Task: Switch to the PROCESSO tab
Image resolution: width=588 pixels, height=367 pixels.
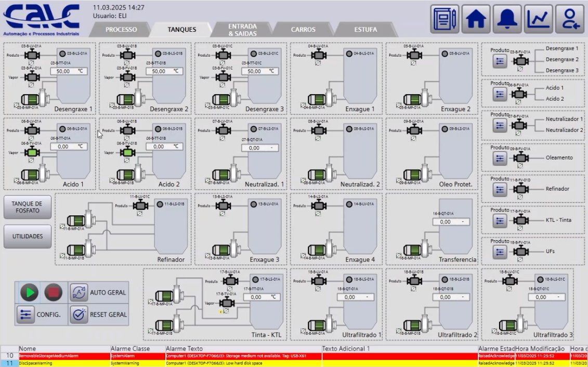Action: [121, 30]
